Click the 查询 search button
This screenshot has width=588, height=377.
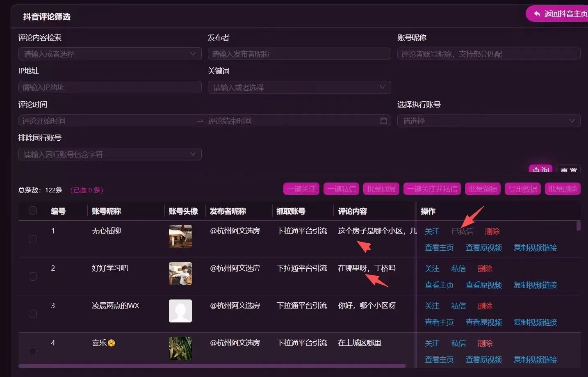tap(540, 169)
